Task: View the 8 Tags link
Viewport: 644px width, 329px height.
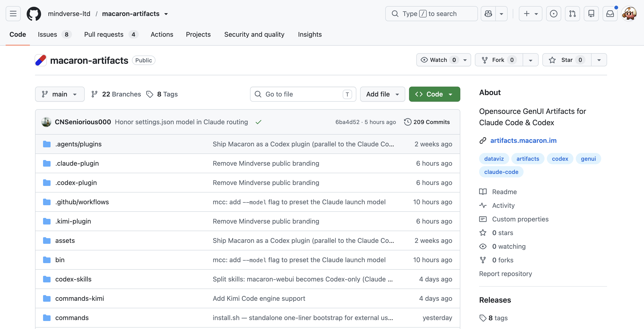Action: pos(162,94)
